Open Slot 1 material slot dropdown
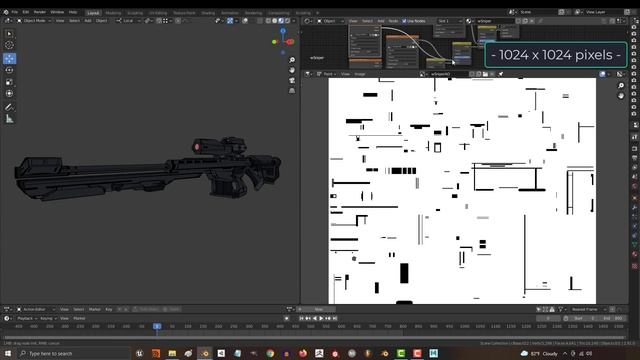640x360 pixels. pos(449,21)
